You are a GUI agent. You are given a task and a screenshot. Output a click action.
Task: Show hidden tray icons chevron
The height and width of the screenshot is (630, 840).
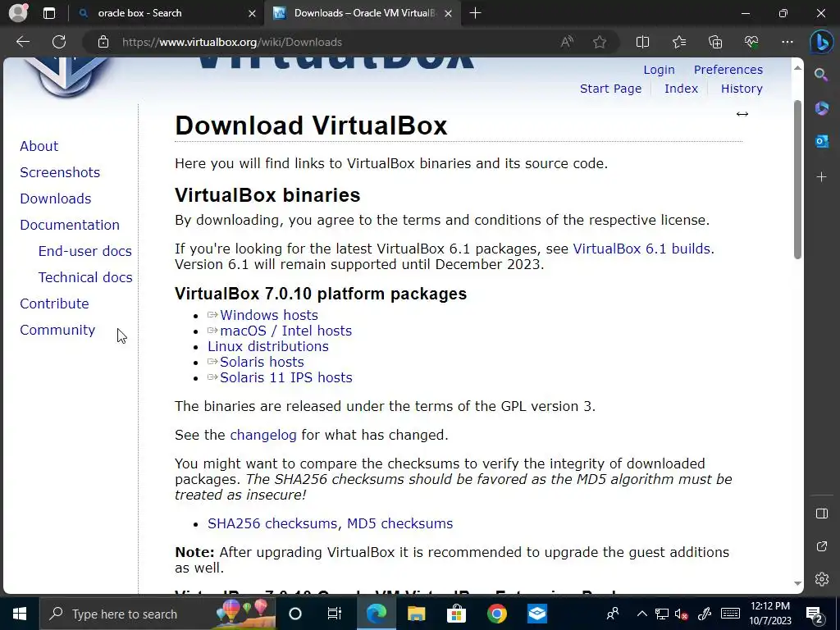click(641, 614)
